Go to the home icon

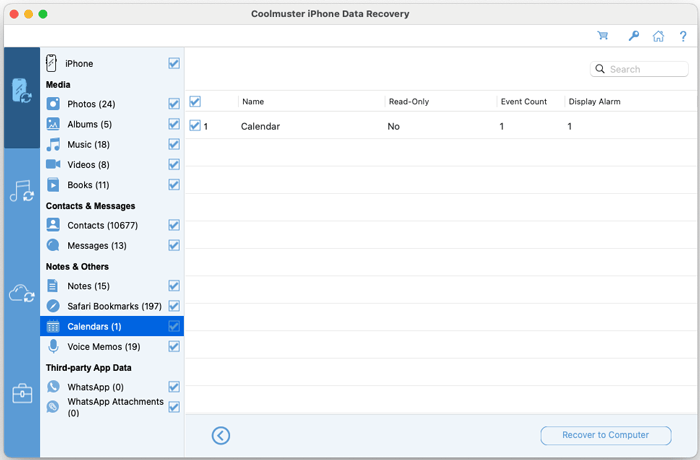click(658, 36)
